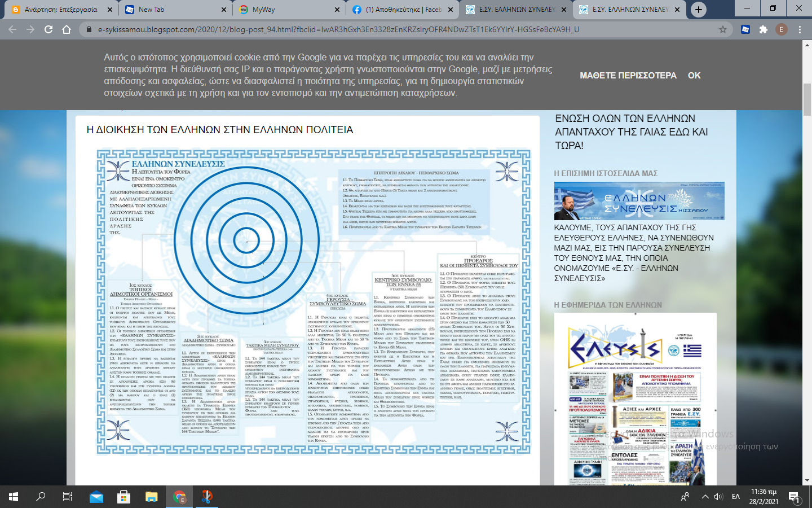This screenshot has width=812, height=508.
Task: Open the red app icon after Chrome on taskbar
Action: click(207, 497)
